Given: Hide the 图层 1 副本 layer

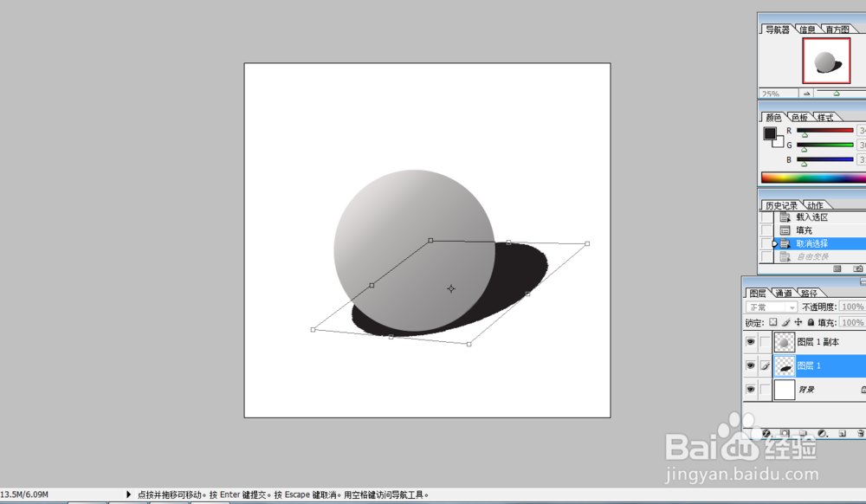Looking at the screenshot, I should pos(749,340).
